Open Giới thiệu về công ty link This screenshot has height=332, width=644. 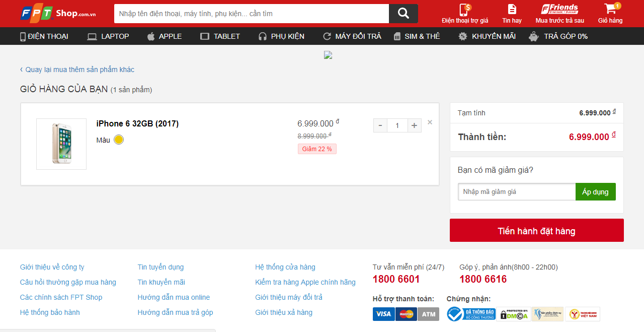pos(52,267)
